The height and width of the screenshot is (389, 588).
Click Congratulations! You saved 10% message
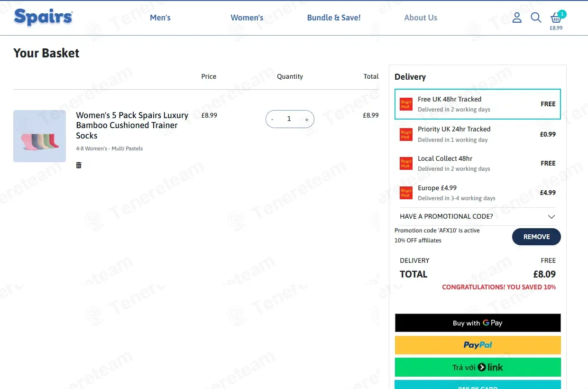pyautogui.click(x=499, y=287)
